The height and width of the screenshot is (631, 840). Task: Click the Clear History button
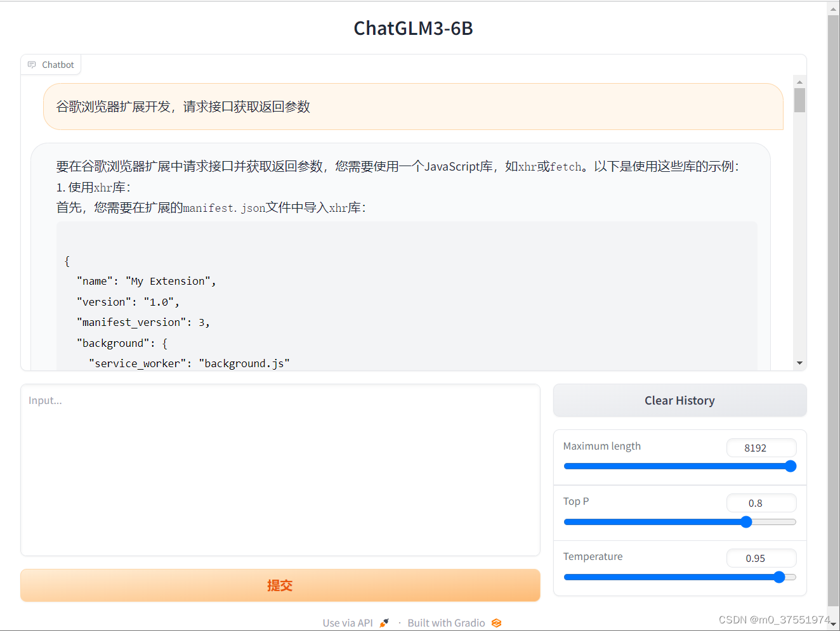tap(679, 400)
